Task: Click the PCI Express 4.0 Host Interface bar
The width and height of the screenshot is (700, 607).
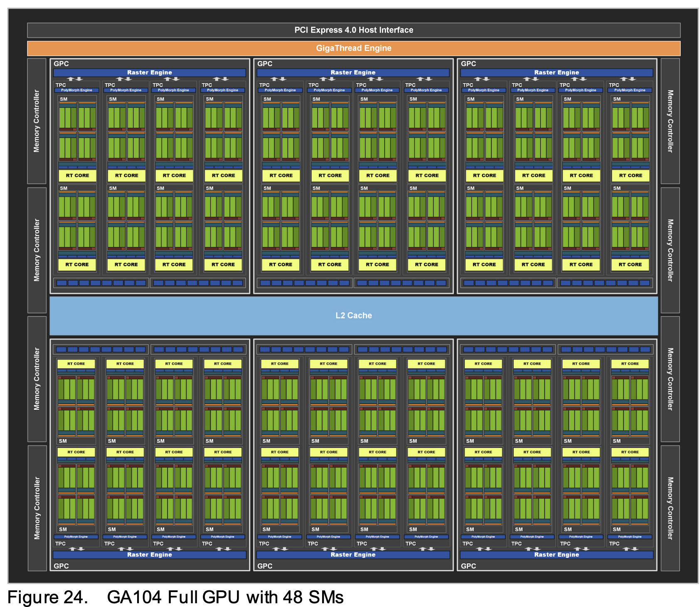Action: [354, 30]
